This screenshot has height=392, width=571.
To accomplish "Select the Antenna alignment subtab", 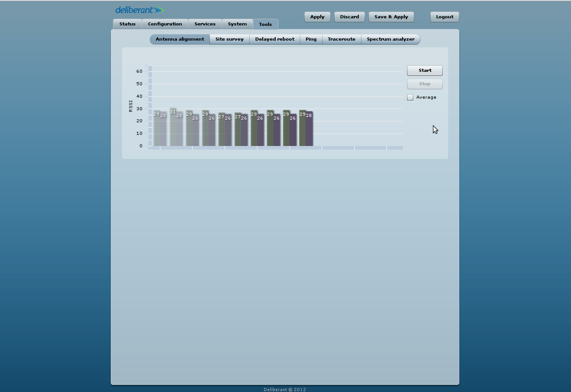I will (x=180, y=39).
